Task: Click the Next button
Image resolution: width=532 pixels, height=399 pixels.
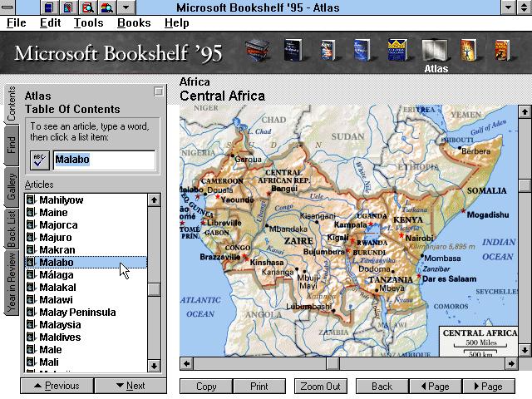Action: [131, 386]
